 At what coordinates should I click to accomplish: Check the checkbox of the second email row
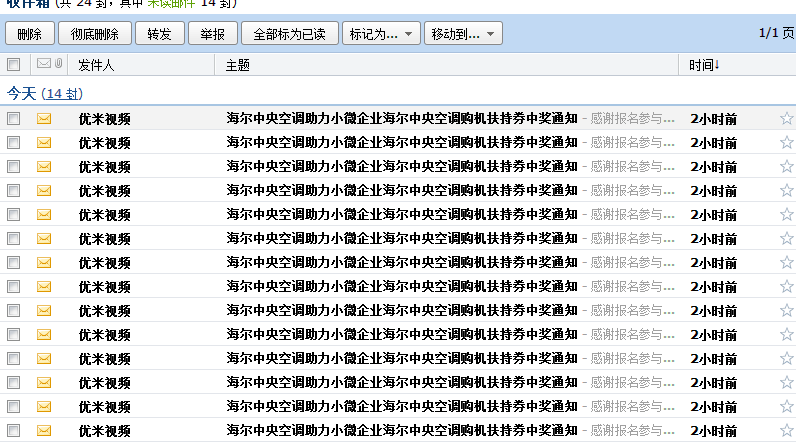14,142
